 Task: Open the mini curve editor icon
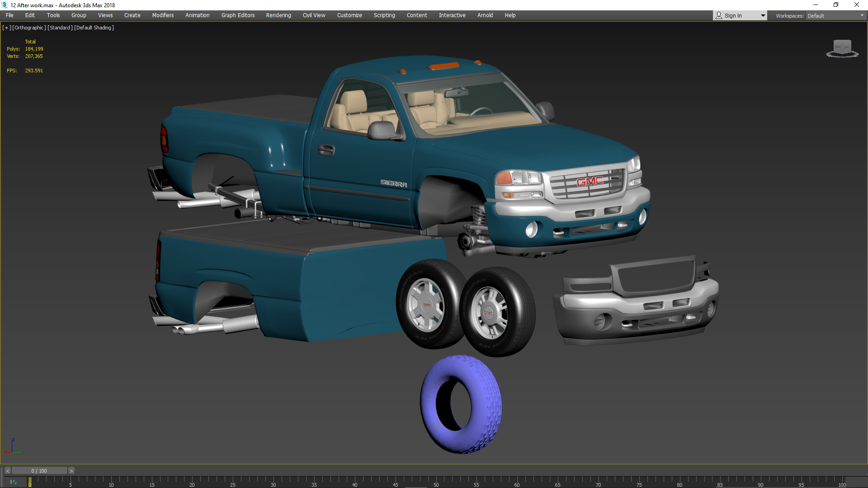click(x=13, y=482)
